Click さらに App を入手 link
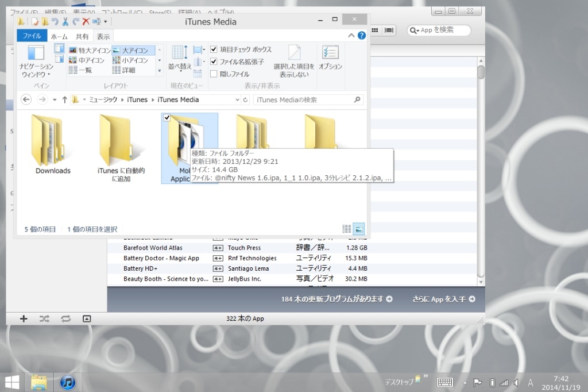The width and height of the screenshot is (588, 392). [444, 299]
